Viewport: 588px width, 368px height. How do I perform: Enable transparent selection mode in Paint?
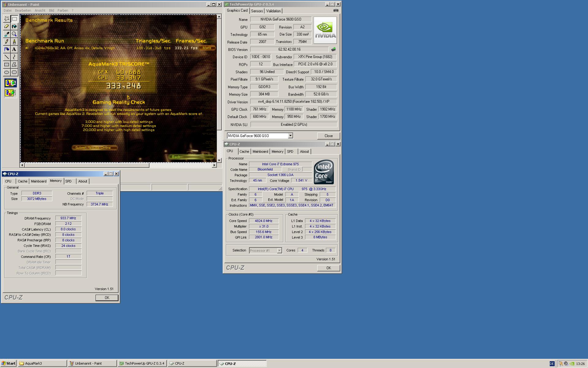(10, 93)
